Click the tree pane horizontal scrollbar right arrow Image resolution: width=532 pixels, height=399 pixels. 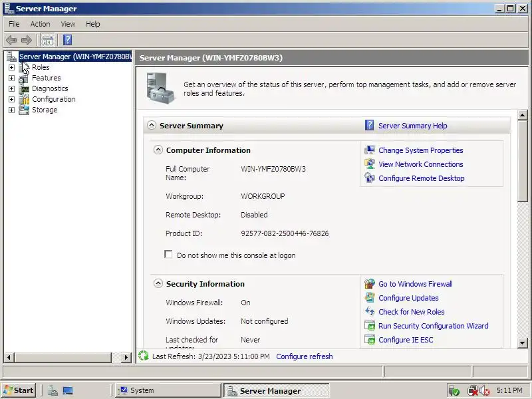126,357
